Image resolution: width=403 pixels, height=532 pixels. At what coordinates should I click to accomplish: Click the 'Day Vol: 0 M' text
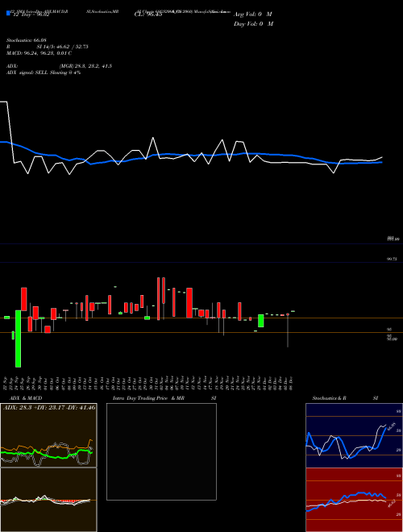[x=253, y=24]
